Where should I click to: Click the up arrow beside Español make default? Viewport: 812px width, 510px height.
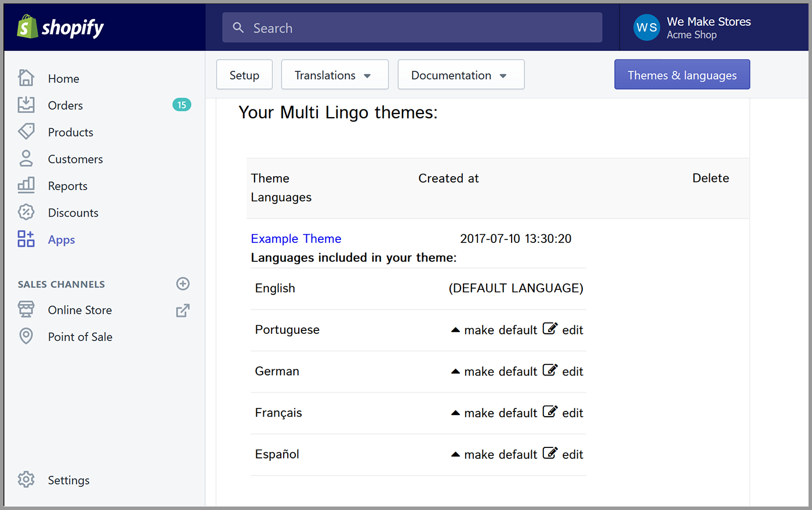click(x=455, y=454)
